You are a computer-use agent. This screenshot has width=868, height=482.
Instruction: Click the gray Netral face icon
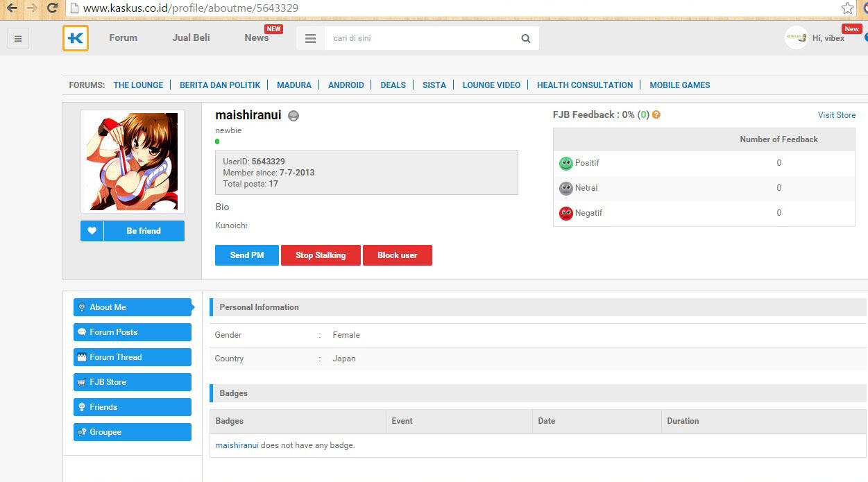point(566,188)
